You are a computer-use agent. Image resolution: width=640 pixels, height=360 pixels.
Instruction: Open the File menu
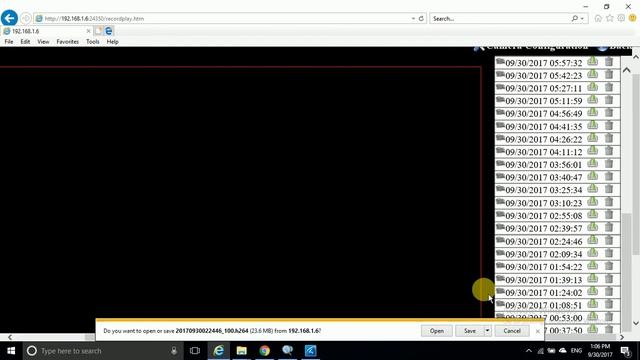tap(9, 42)
